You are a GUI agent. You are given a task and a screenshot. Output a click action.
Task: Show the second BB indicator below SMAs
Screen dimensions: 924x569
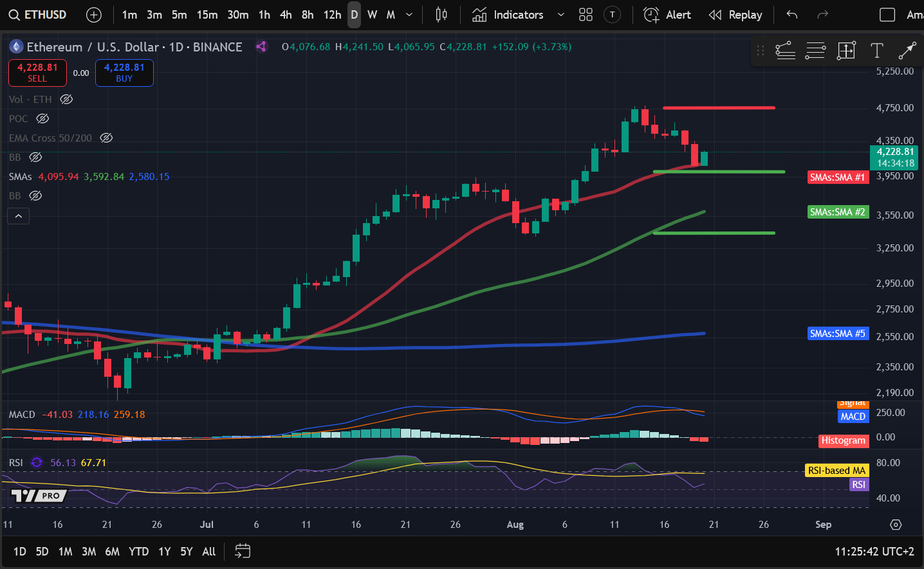(35, 195)
